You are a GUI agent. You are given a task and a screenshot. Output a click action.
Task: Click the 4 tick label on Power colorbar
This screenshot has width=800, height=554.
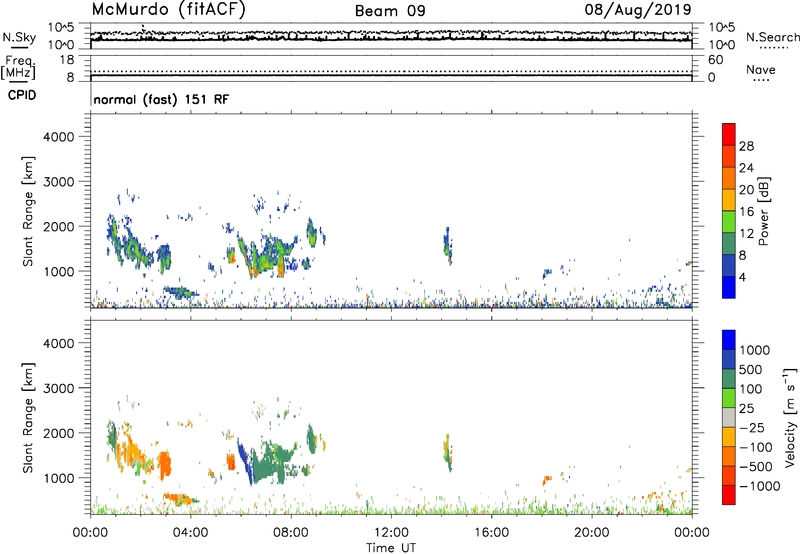[742, 277]
